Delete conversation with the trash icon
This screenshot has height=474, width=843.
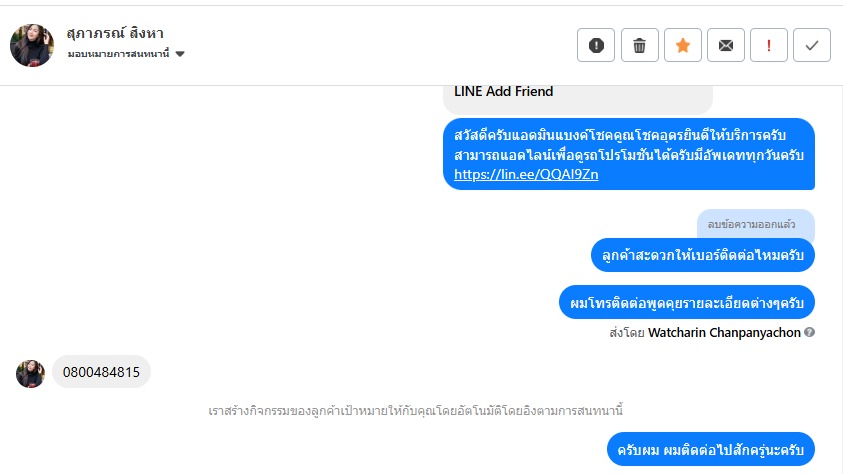coord(639,45)
